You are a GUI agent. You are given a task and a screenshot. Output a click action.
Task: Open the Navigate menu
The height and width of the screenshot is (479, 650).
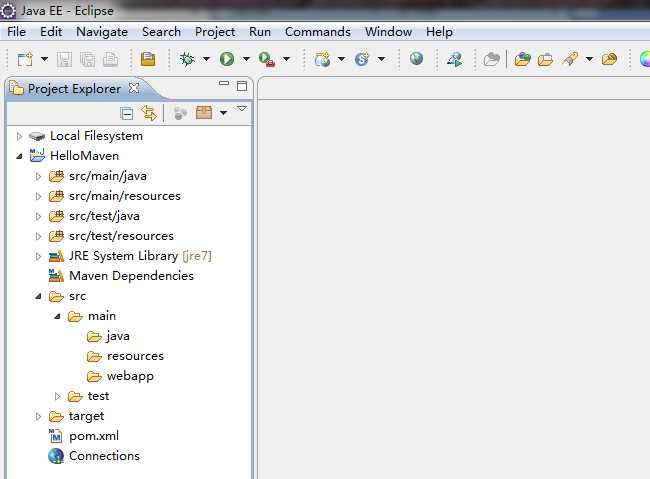pyautogui.click(x=102, y=32)
